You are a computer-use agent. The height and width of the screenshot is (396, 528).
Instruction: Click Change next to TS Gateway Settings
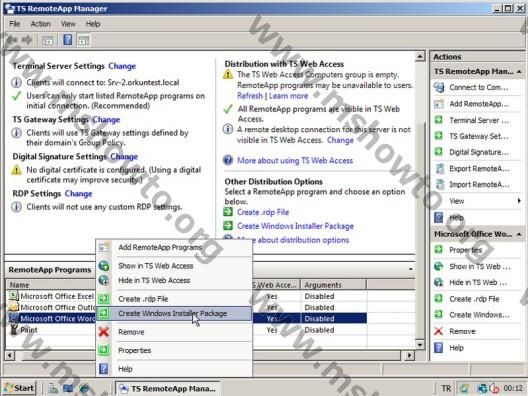(x=106, y=120)
